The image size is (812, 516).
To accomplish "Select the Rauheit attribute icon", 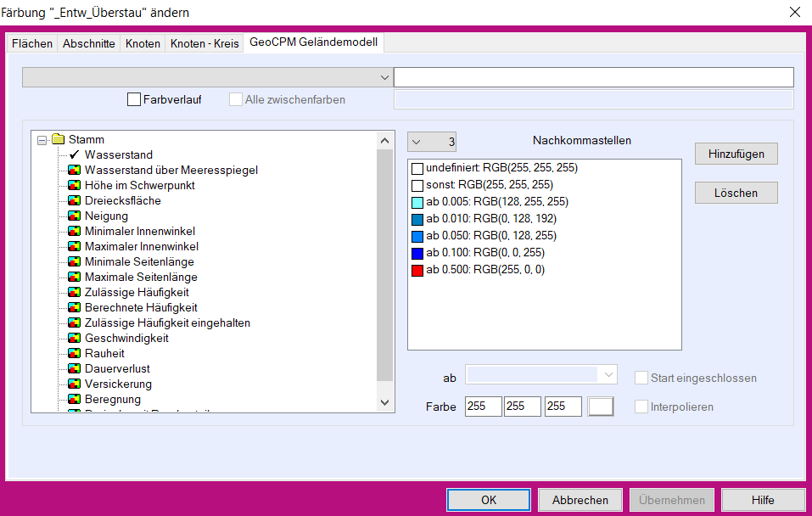I will (75, 354).
